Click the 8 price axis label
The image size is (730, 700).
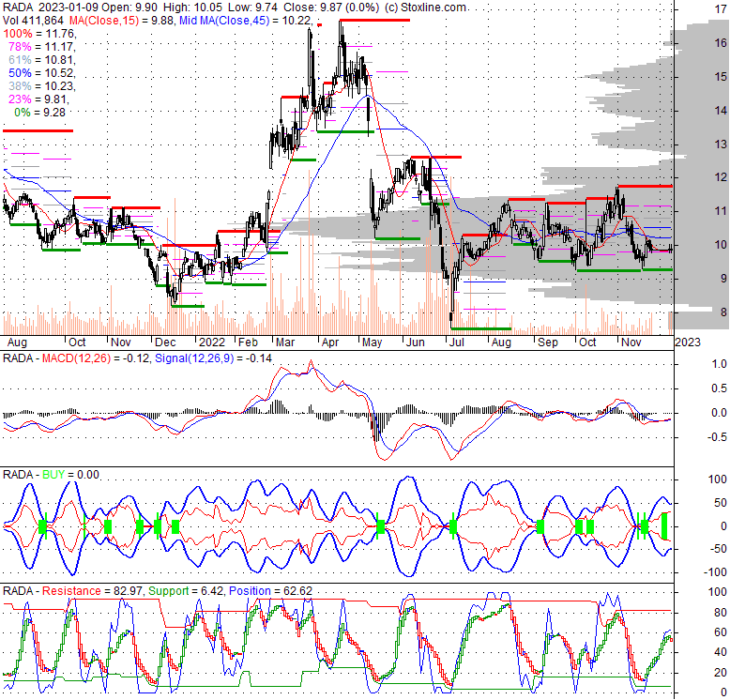click(x=723, y=312)
